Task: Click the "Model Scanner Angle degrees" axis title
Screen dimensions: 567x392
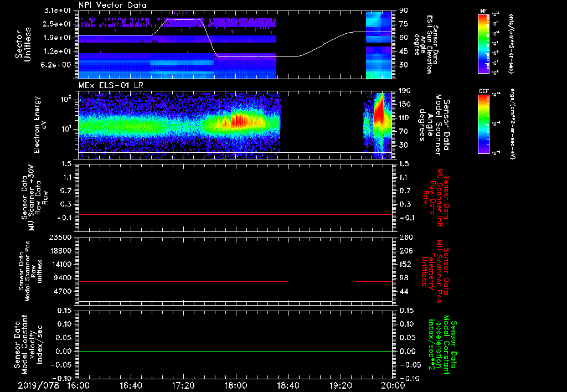Action: tap(434, 125)
